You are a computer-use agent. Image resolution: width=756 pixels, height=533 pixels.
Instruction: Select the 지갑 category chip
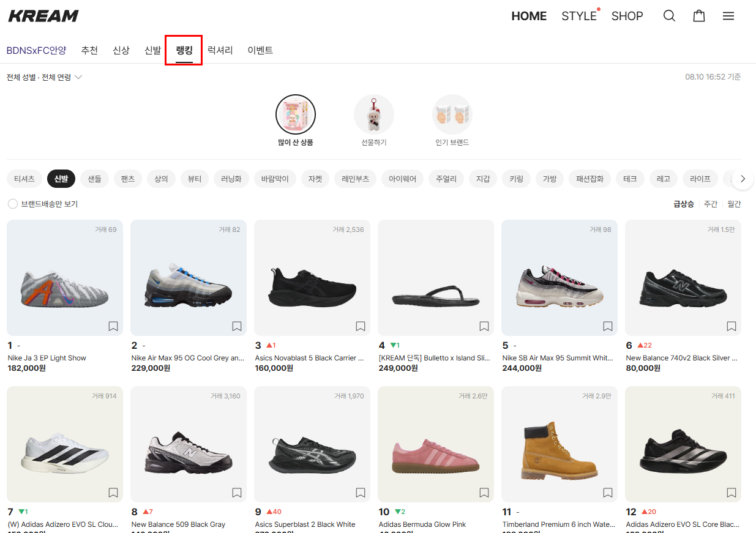pos(483,179)
